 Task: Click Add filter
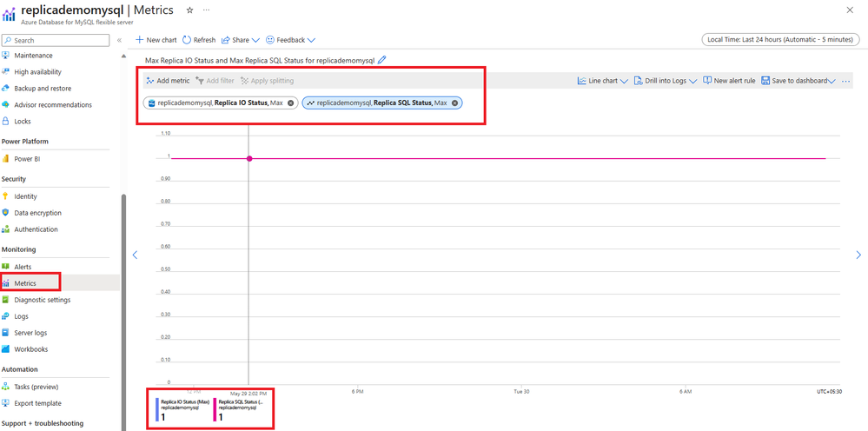(215, 81)
